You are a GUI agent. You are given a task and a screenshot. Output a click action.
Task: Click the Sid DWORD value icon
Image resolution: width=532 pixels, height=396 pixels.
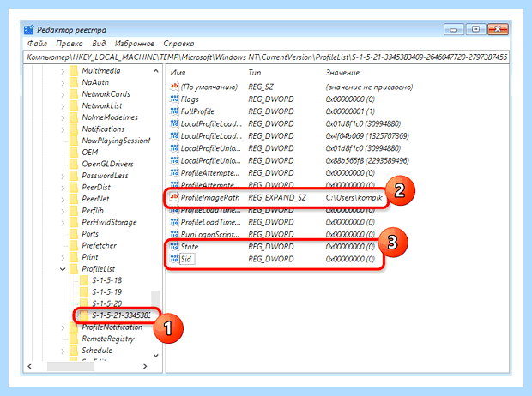tap(174, 259)
